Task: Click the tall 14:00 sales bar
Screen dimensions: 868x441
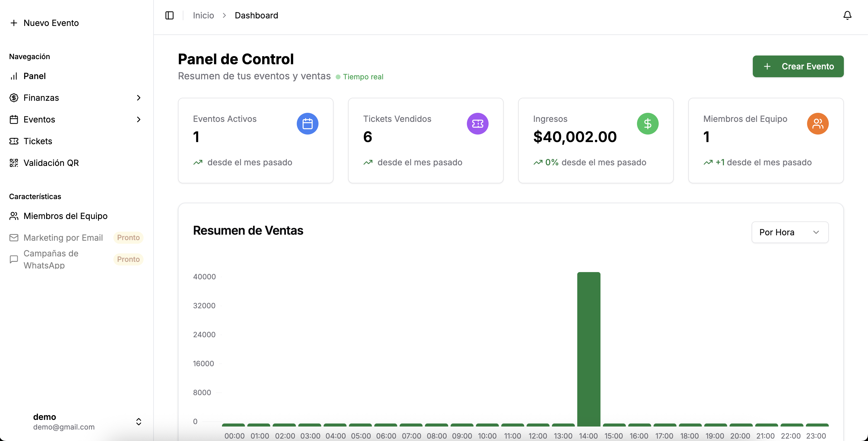Action: tap(588, 349)
